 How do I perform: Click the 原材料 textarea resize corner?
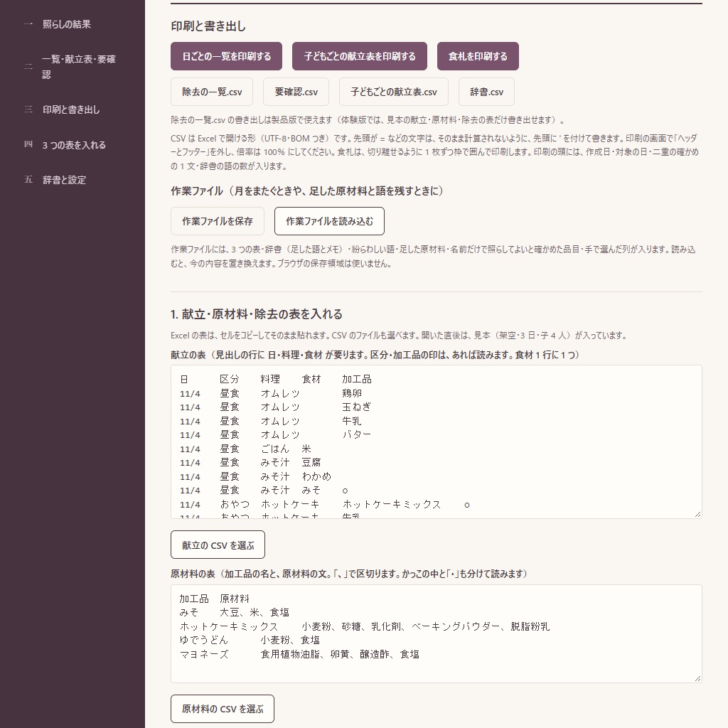(x=698, y=678)
